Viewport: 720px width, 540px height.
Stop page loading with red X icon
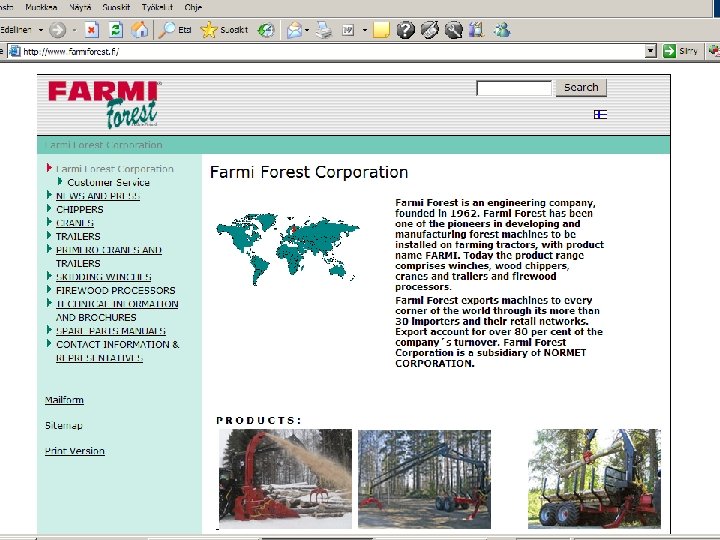coord(91,30)
